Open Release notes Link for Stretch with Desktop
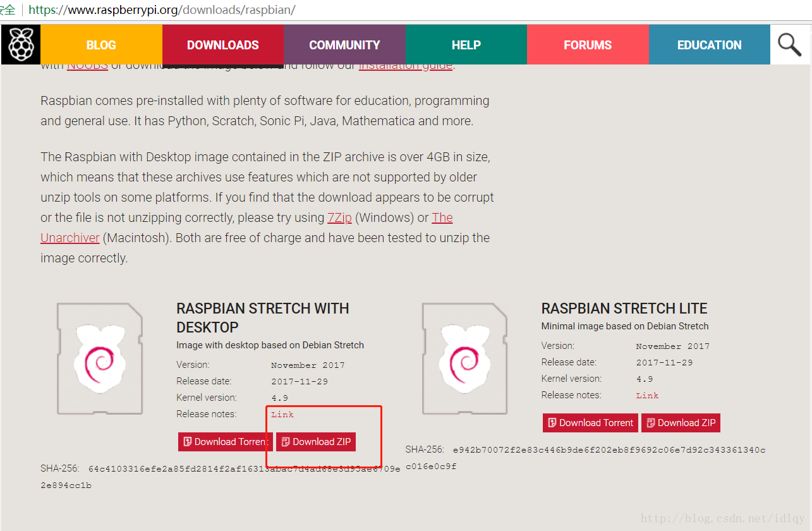This screenshot has height=531, width=812. click(282, 415)
